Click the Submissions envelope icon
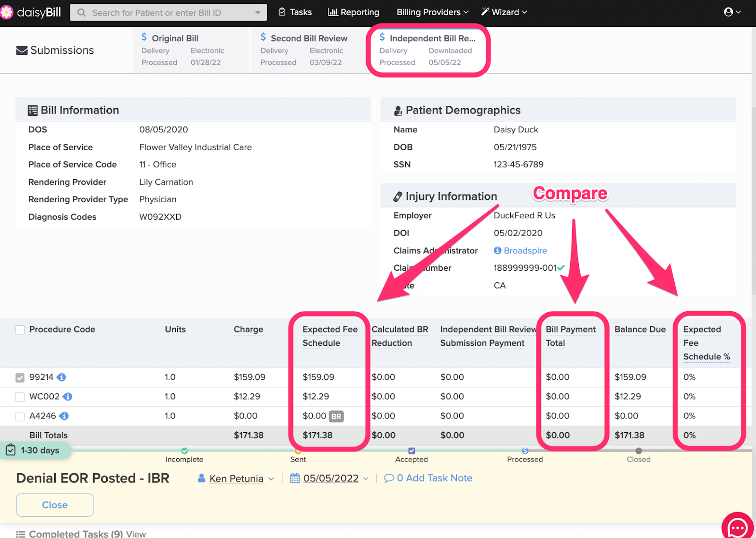Viewport: 756px width, 538px height. (22, 50)
